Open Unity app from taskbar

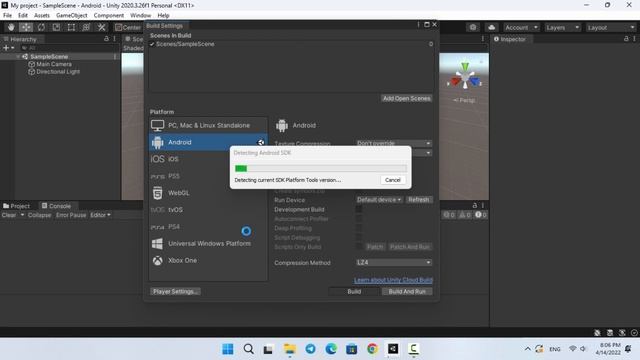tap(393, 349)
